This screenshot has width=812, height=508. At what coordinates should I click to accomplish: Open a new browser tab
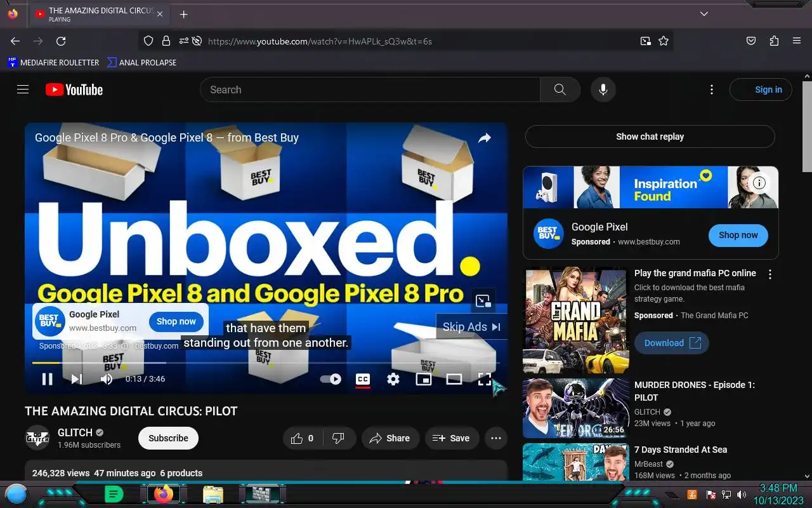click(183, 14)
